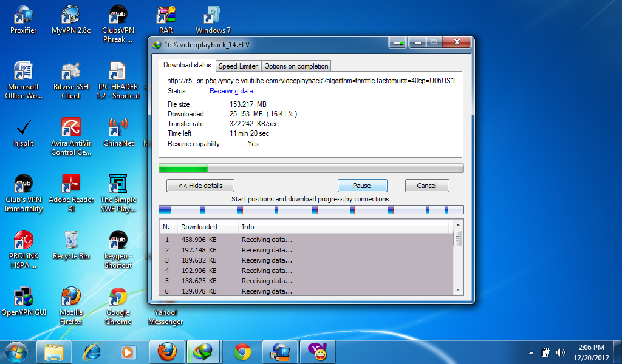The image size is (622, 364).
Task: Cancel the download
Action: (427, 186)
